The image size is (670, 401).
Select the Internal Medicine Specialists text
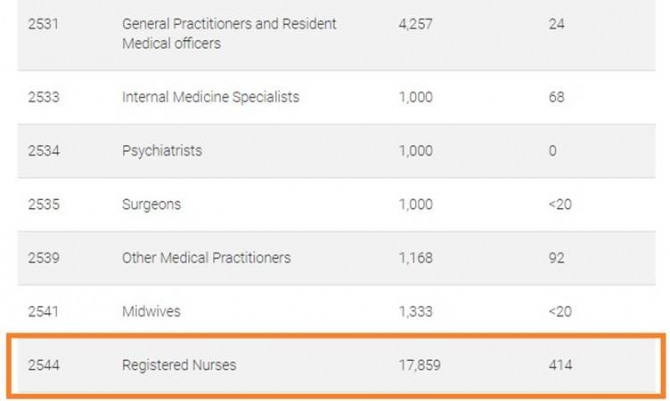210,97
